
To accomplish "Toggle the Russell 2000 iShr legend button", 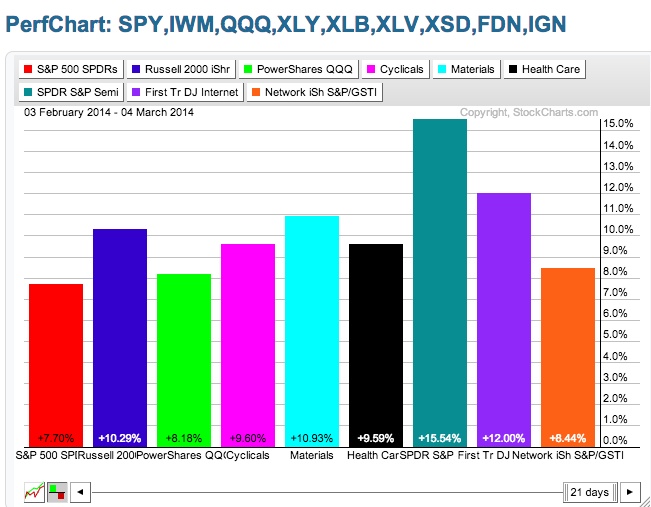I will (181, 69).
